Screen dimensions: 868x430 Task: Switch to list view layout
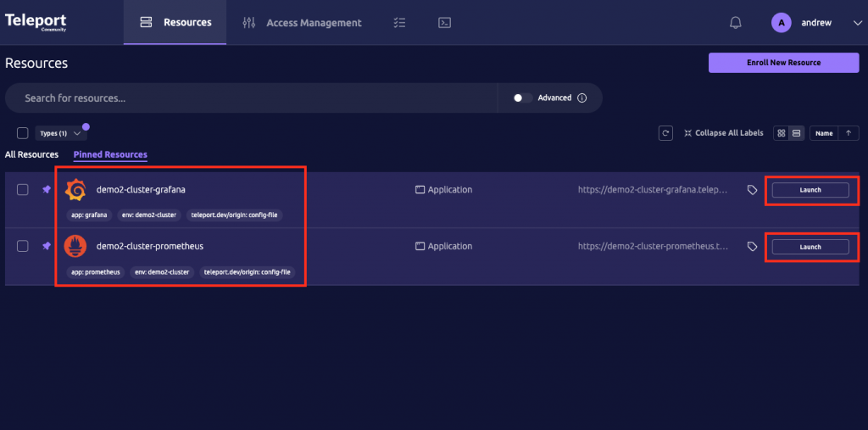click(797, 133)
